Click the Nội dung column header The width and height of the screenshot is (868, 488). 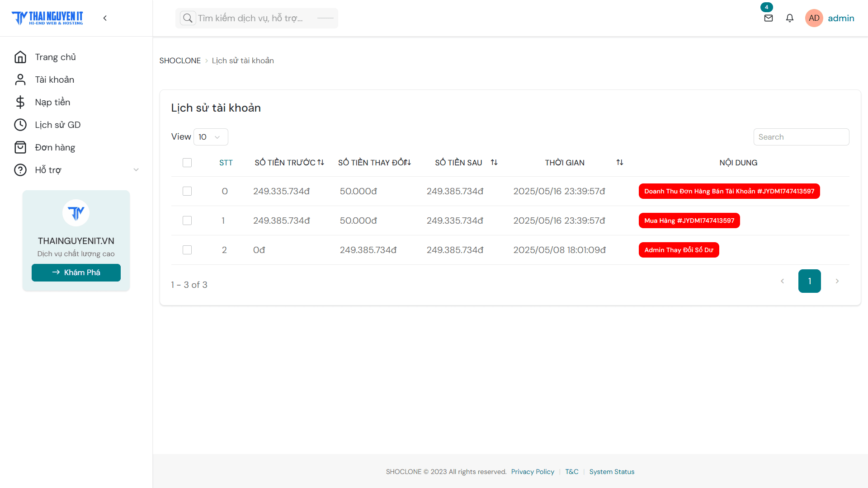(738, 163)
